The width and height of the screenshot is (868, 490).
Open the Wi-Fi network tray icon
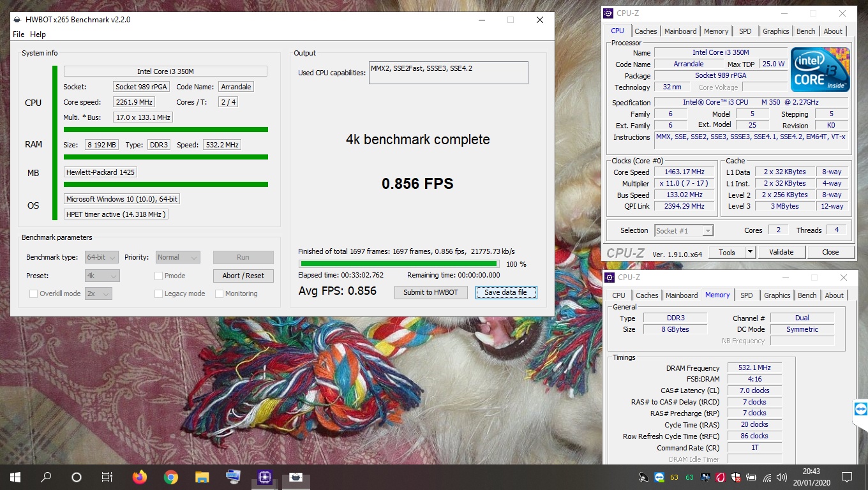click(767, 477)
